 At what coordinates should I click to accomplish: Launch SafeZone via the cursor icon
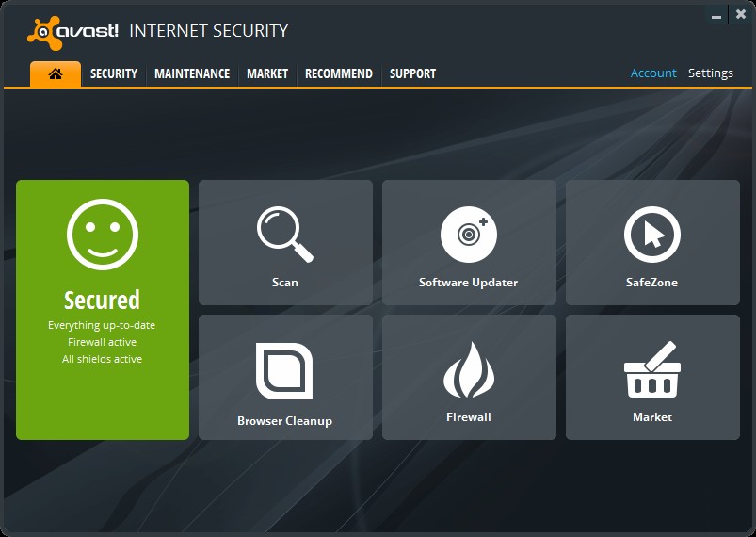pos(652,235)
